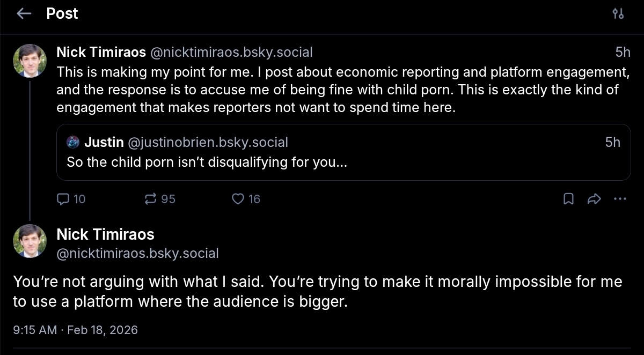
Task: Open Nick Timiraos avatar in main post
Action: pos(30,241)
